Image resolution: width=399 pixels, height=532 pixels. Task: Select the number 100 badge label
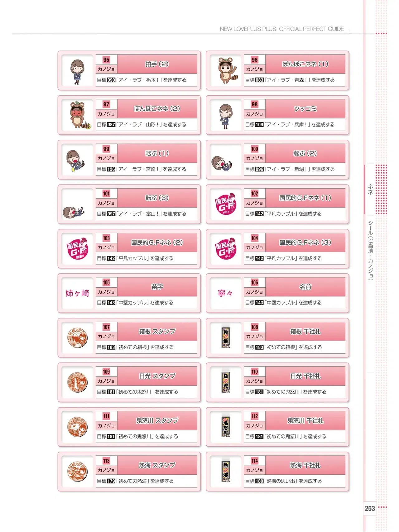click(255, 149)
